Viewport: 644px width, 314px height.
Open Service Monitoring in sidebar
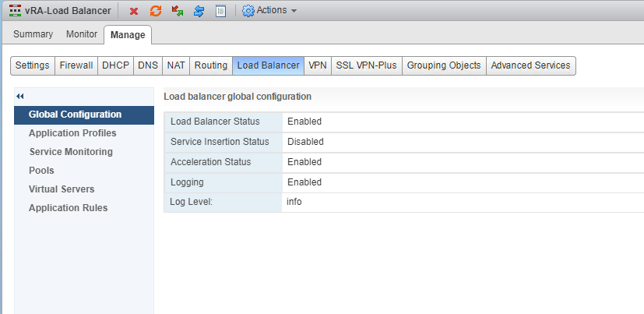click(x=71, y=152)
